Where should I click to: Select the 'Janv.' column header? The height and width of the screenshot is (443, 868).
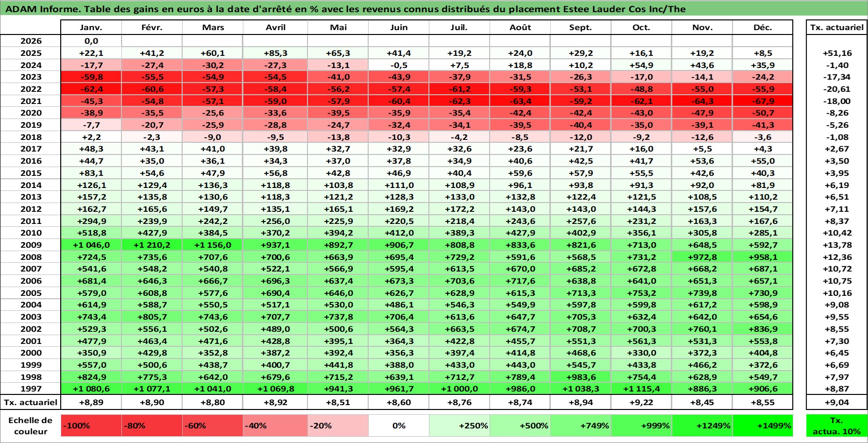tap(91, 27)
